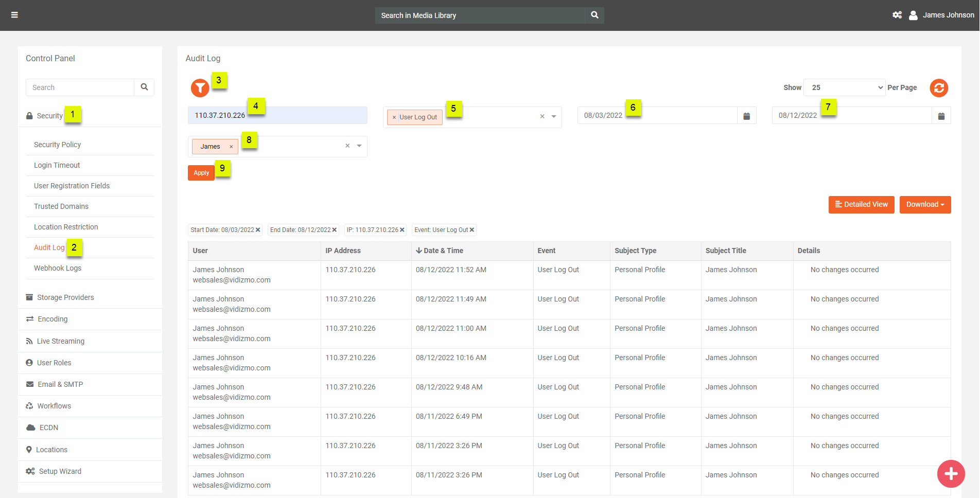Expand the event type dropdown arrow
Image resolution: width=980 pixels, height=498 pixels.
click(x=554, y=117)
